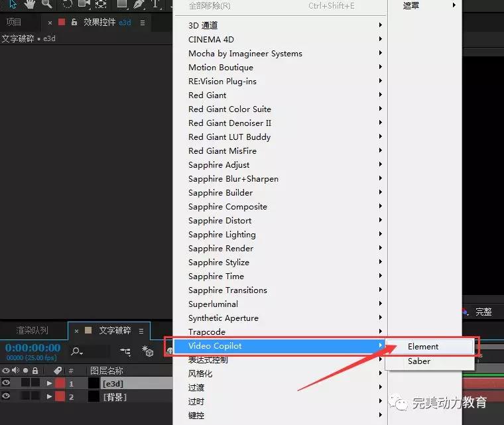
Task: Select the Zoom magnifier tool
Action: coord(47,3)
